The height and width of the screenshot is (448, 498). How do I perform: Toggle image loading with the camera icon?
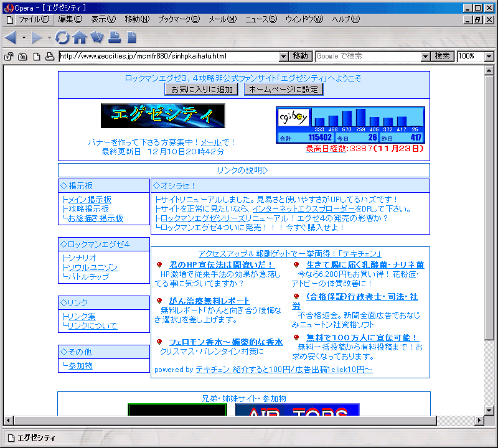(22, 57)
